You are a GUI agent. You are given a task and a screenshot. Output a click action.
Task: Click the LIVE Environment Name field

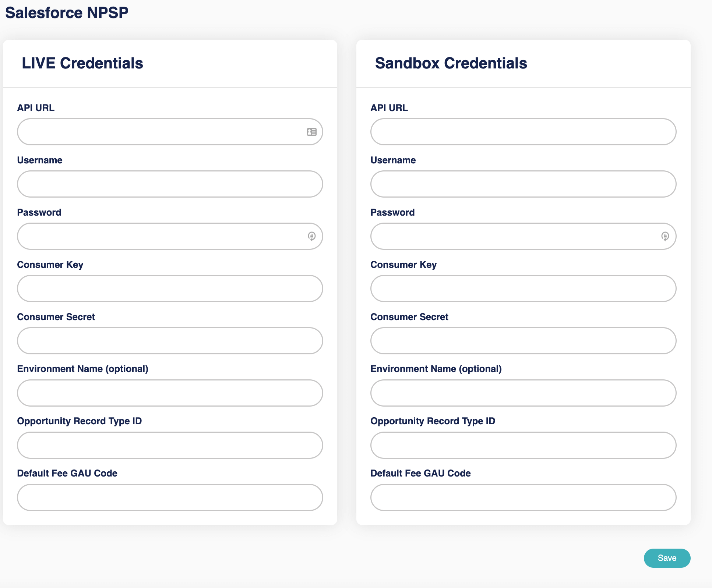click(170, 393)
